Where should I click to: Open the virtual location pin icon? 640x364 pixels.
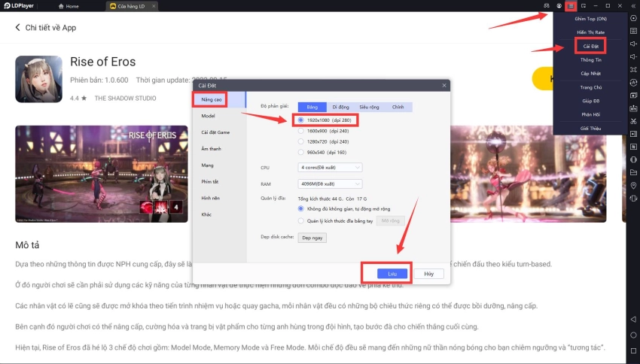pos(633,186)
